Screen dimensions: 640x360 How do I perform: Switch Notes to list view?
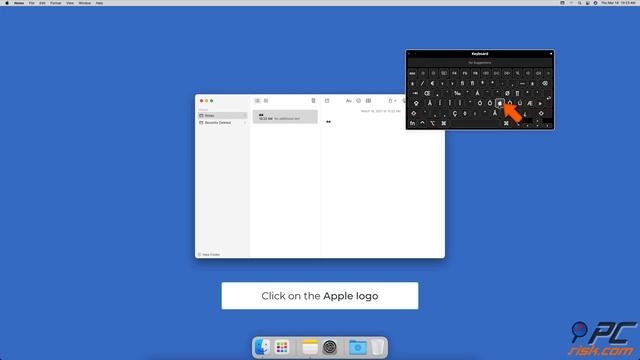(257, 100)
